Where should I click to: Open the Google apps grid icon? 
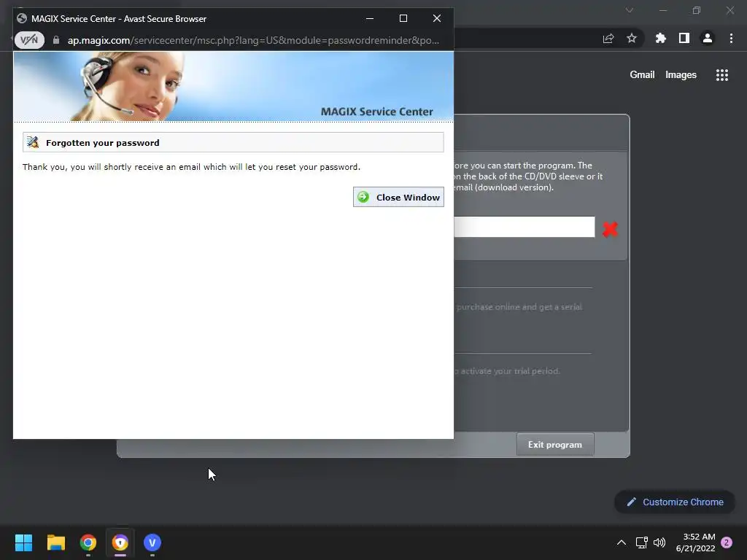click(721, 75)
